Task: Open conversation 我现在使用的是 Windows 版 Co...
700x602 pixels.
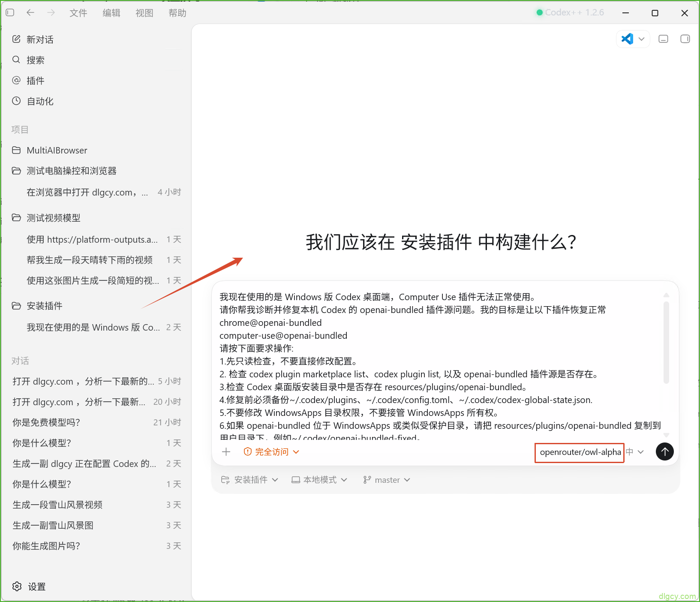Action: 96,327
